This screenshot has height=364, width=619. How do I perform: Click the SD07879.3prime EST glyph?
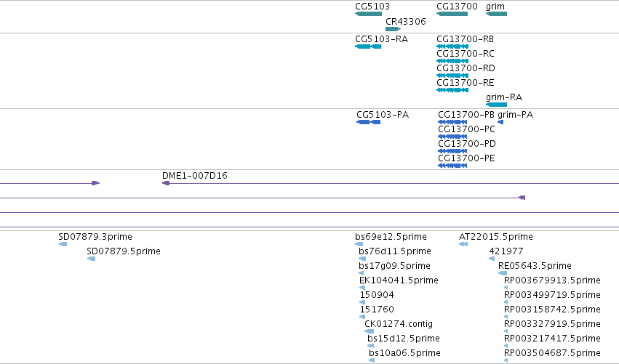[x=63, y=244]
